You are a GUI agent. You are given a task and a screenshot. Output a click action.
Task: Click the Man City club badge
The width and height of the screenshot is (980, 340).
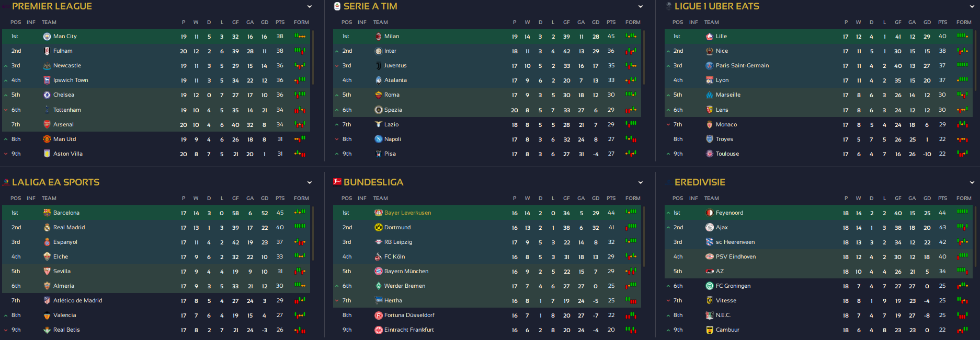(x=47, y=37)
